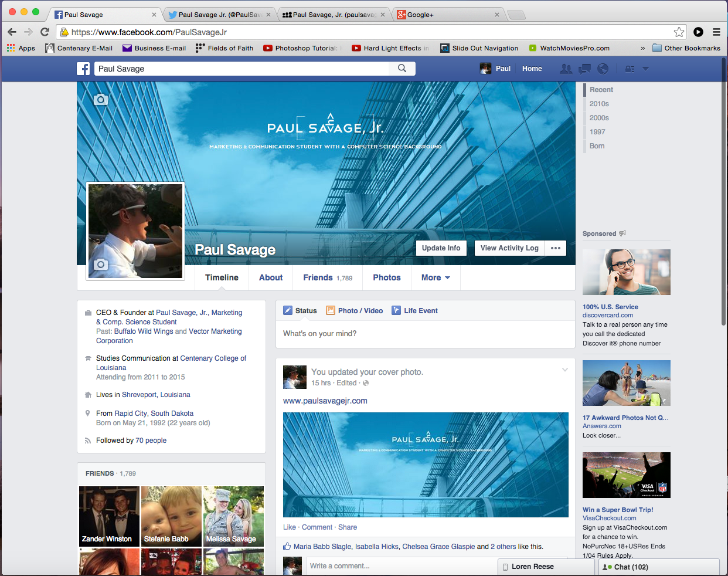Bookmark page with star icon

pyautogui.click(x=679, y=32)
